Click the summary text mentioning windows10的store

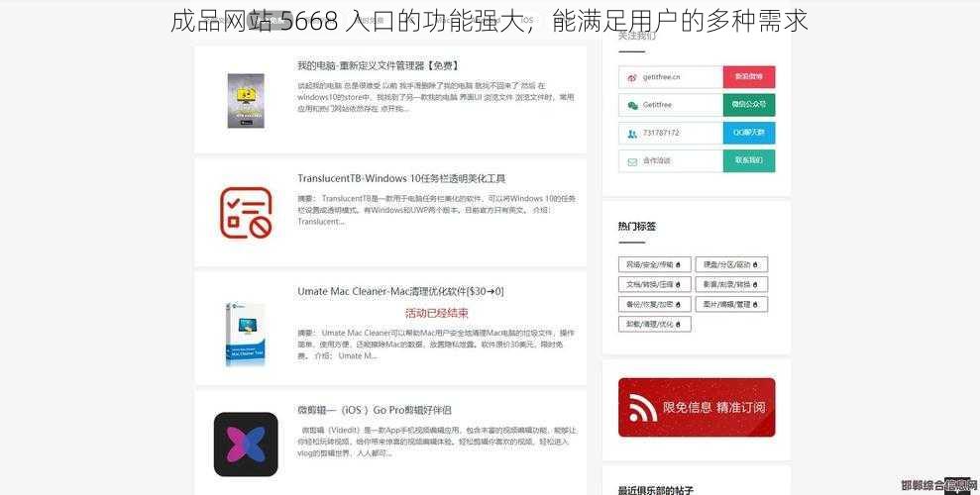pyautogui.click(x=436, y=97)
